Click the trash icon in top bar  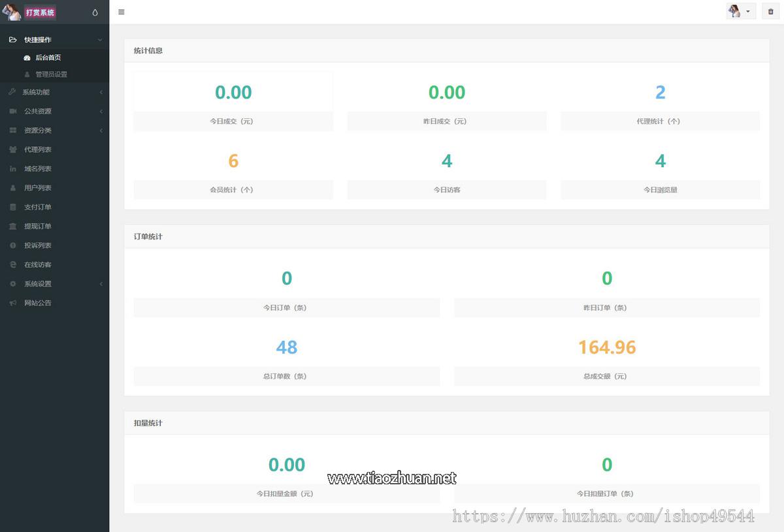(770, 12)
